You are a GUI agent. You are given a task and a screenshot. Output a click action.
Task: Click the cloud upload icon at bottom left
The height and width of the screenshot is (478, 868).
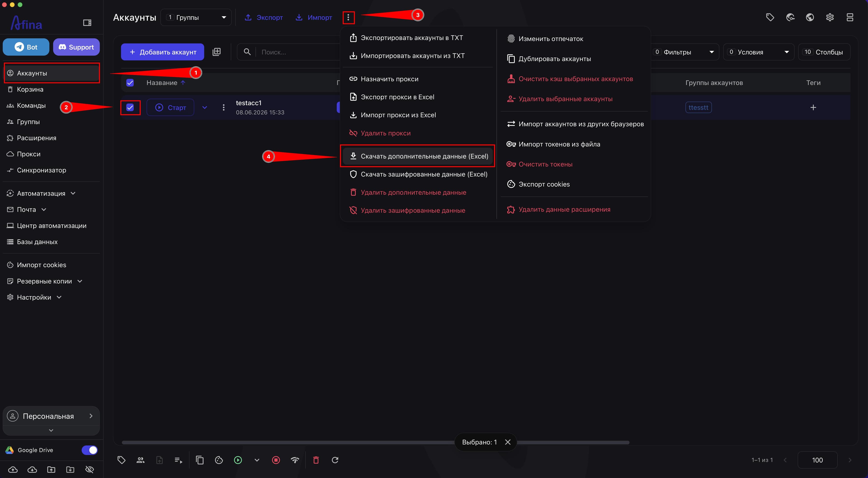click(13, 470)
